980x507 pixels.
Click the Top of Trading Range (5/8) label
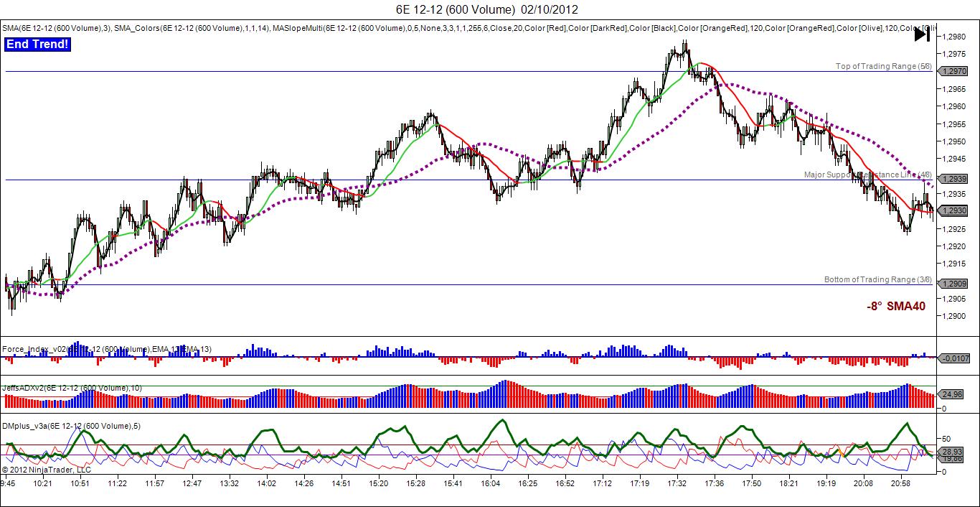pyautogui.click(x=884, y=66)
